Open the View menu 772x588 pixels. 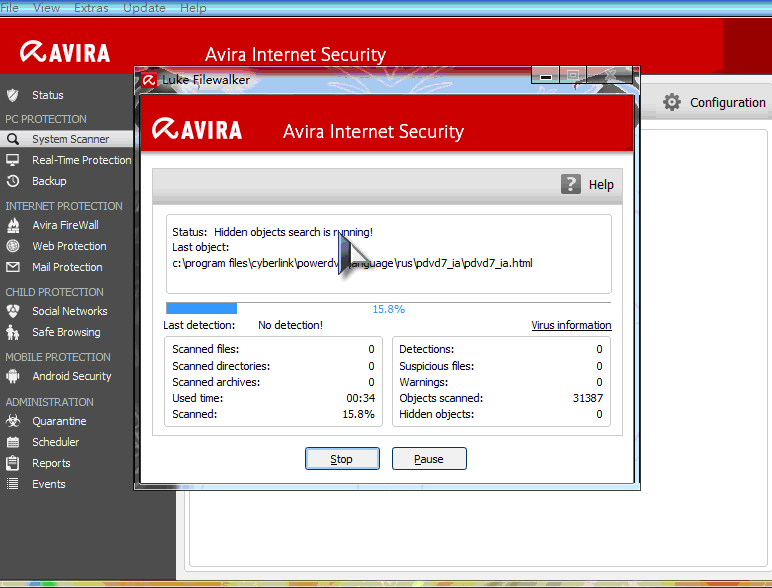[46, 8]
